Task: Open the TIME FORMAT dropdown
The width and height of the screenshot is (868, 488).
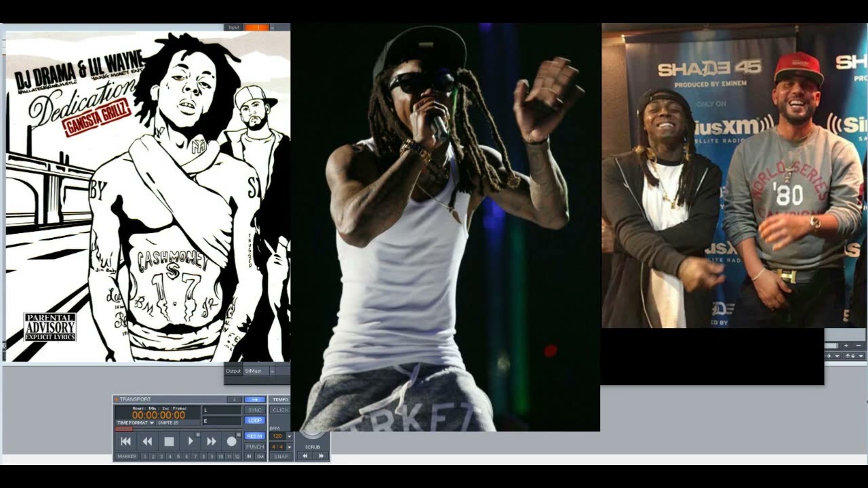Action: [134, 423]
